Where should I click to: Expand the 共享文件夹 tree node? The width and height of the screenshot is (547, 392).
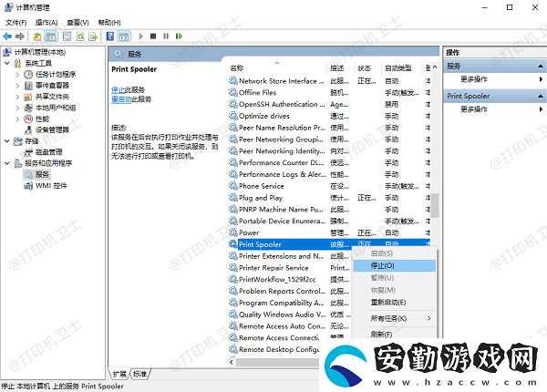(x=17, y=97)
